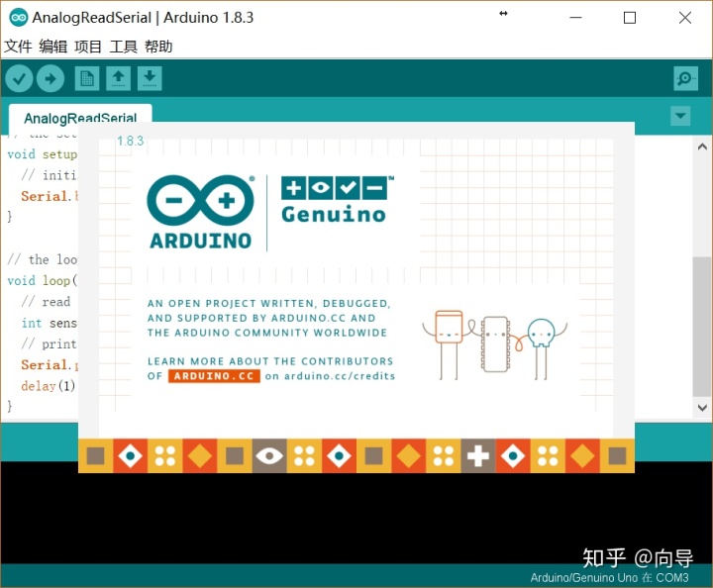The width and height of the screenshot is (713, 588).
Task: Click the editor vertical scrollbar thumb
Action: pos(702,328)
